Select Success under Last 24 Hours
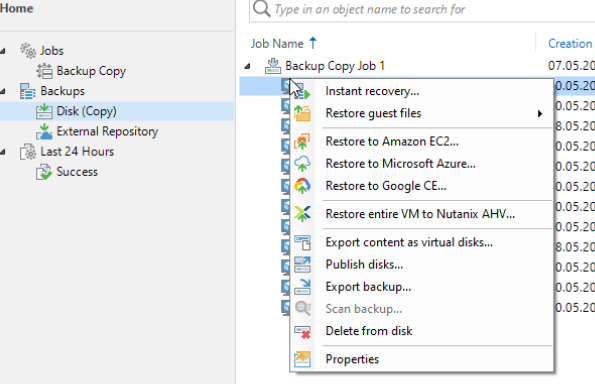 [77, 172]
